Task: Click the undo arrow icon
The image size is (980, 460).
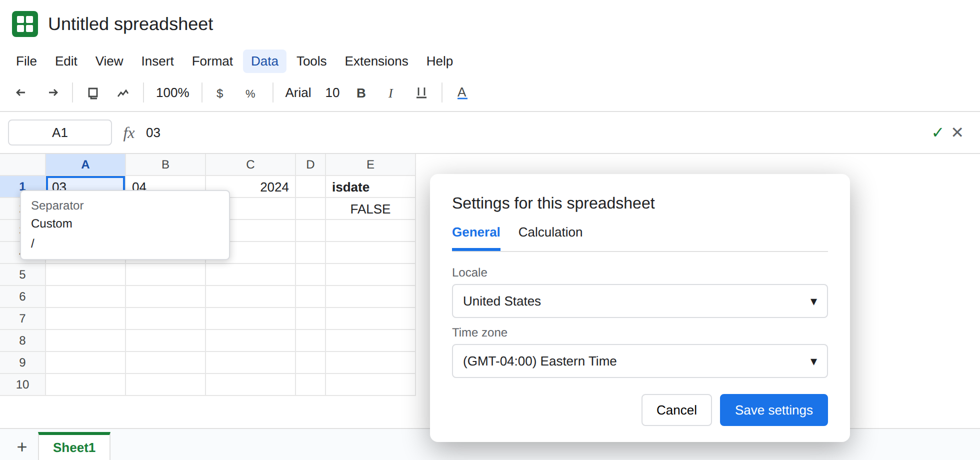Action: (x=20, y=92)
